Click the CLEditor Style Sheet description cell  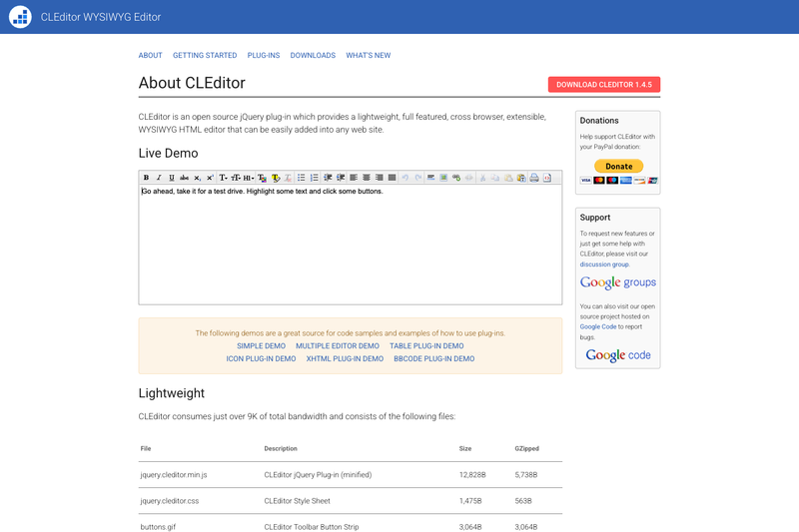(x=297, y=501)
